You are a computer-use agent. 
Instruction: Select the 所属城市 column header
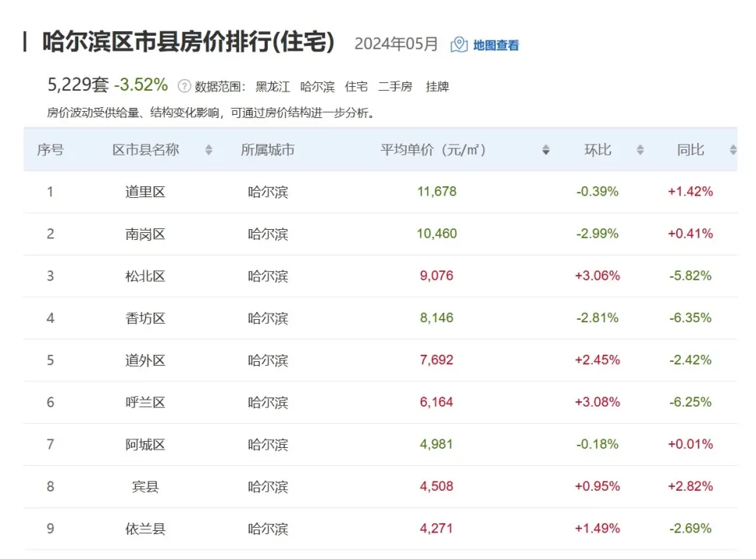(268, 150)
